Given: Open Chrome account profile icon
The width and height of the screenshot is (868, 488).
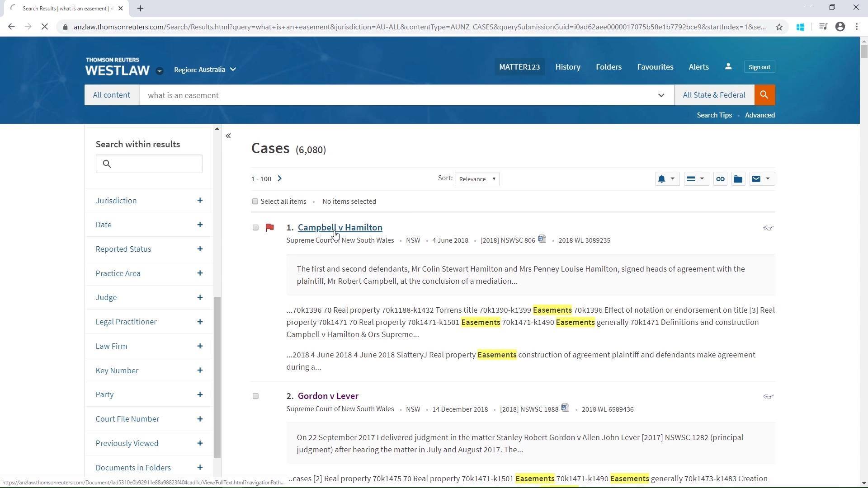Looking at the screenshot, I should tap(840, 27).
